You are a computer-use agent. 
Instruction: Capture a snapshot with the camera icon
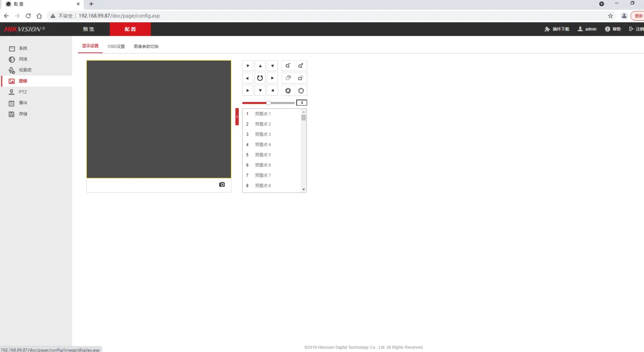click(222, 184)
